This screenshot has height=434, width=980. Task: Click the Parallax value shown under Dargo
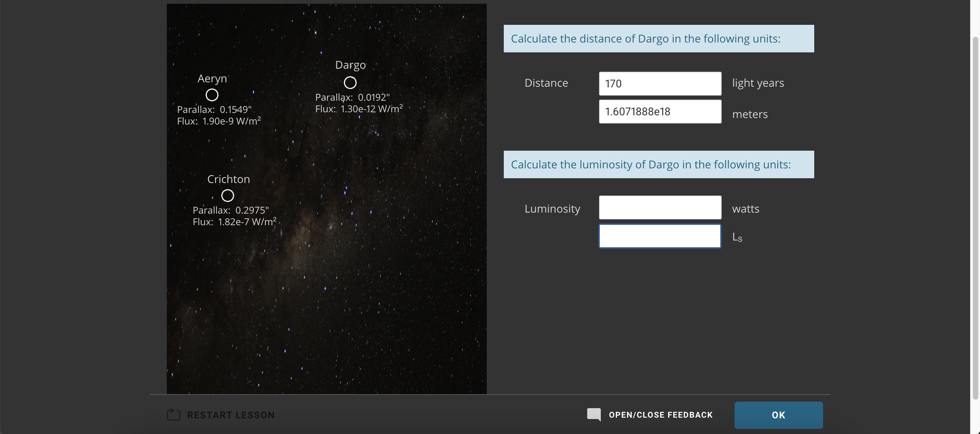coord(352,97)
